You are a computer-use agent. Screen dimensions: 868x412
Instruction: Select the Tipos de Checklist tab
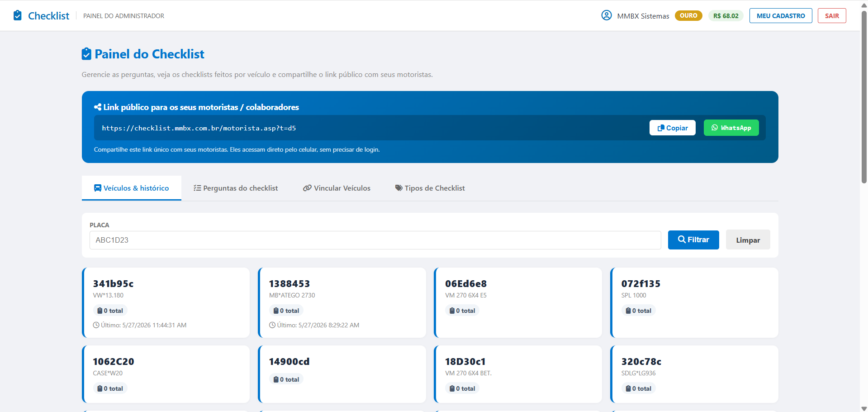tap(430, 188)
